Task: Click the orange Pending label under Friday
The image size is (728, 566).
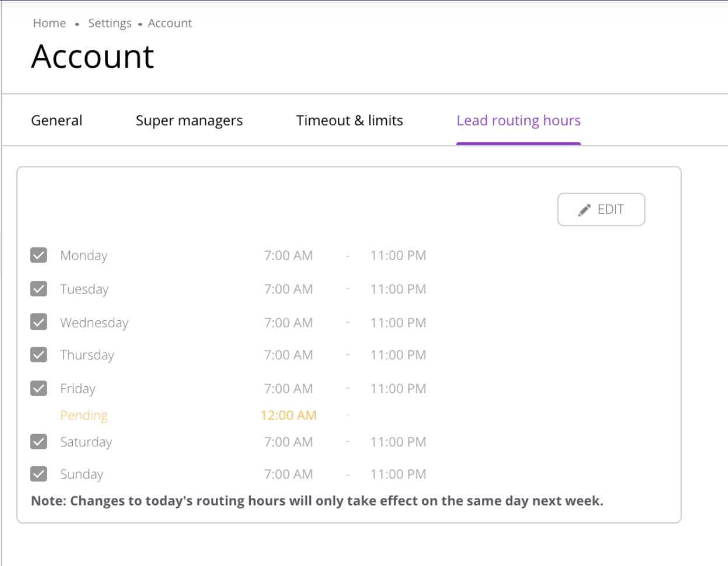Action: pos(84,415)
